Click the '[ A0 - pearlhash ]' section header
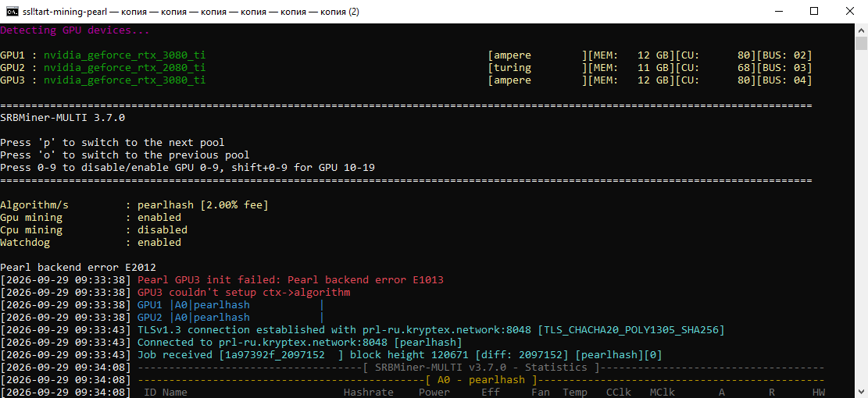 481,380
